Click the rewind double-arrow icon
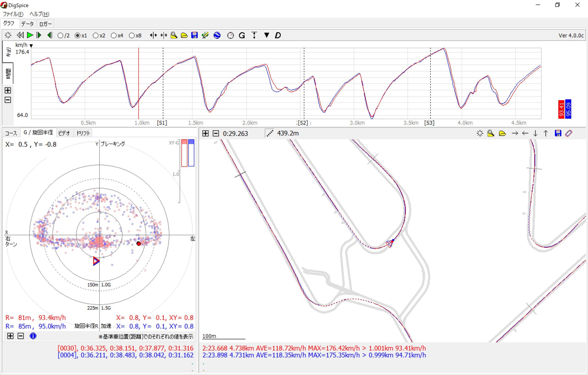Screen dimensions: 588x375 click(x=20, y=35)
